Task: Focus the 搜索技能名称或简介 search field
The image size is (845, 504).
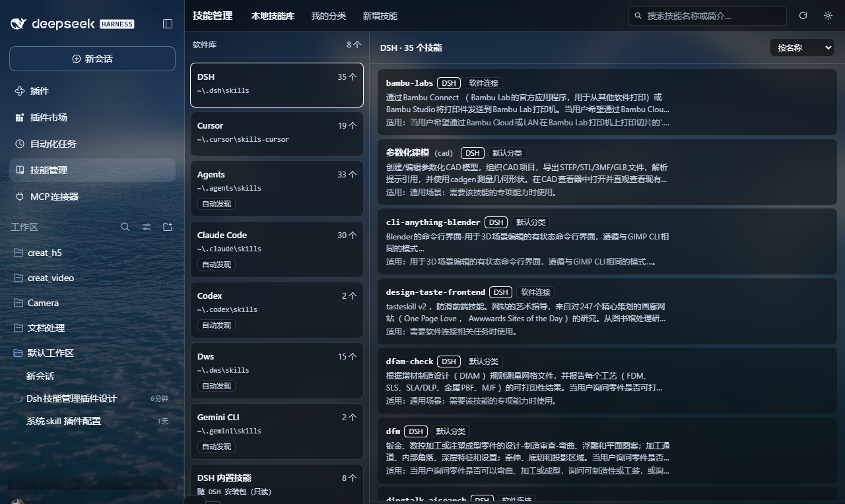Action: tap(707, 16)
